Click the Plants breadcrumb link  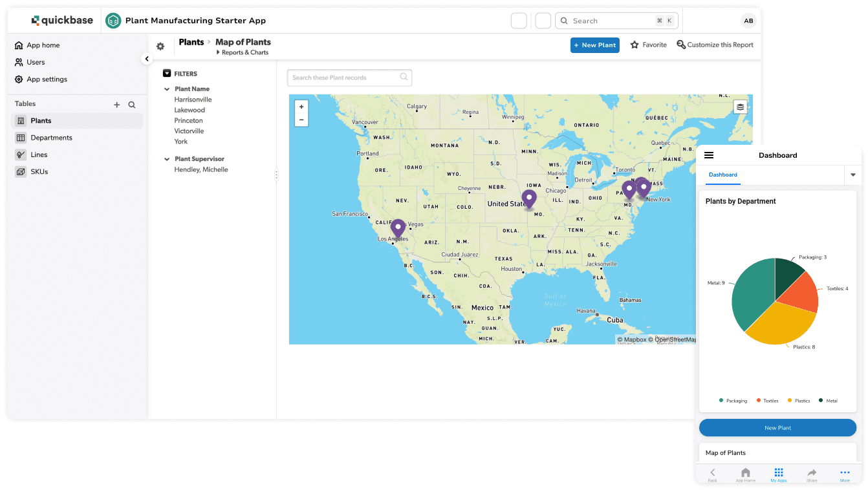pyautogui.click(x=191, y=42)
